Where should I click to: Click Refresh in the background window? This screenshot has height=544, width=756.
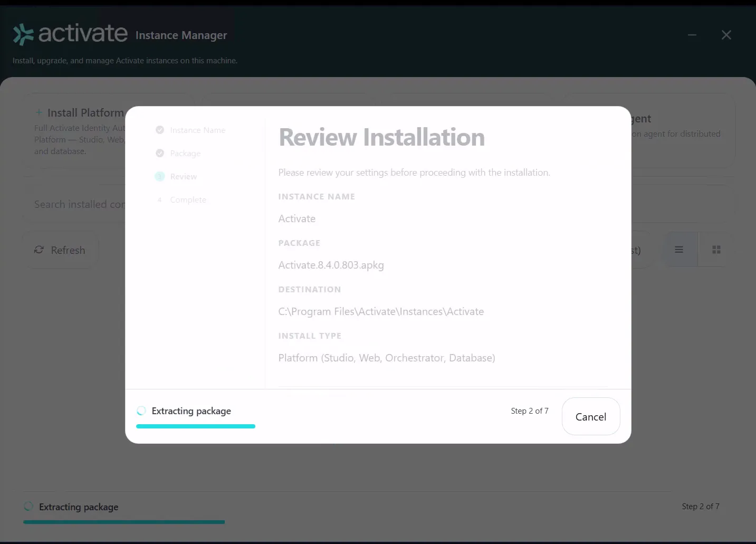tap(60, 250)
